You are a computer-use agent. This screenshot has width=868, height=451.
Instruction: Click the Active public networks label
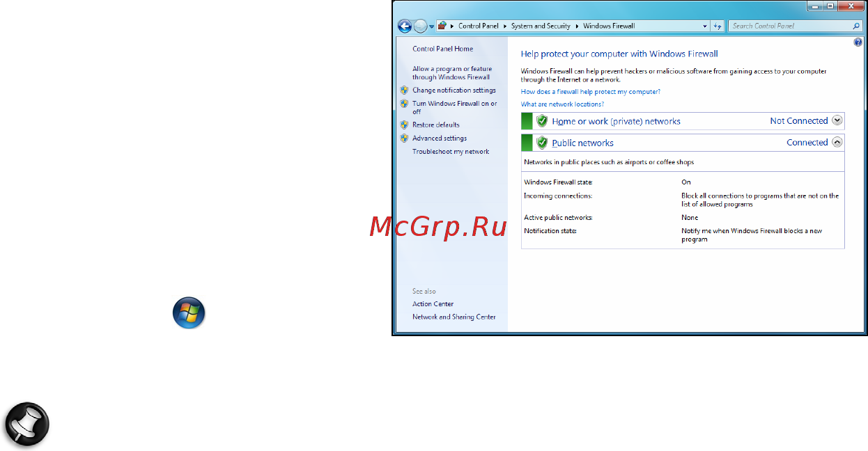[558, 217]
